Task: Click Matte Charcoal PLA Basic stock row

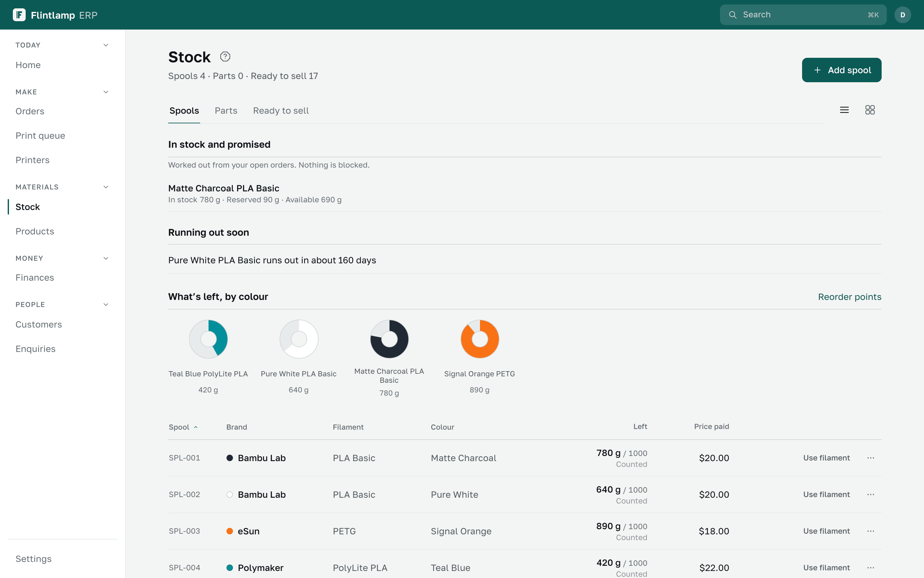Action: pyautogui.click(x=525, y=194)
